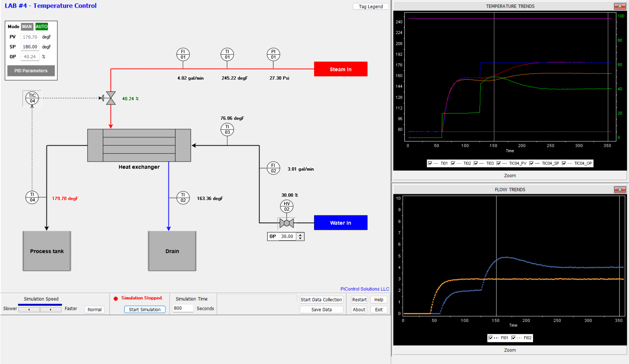The image size is (629, 364).
Task: Click the HV 02 hand valve bubble
Action: click(x=286, y=206)
